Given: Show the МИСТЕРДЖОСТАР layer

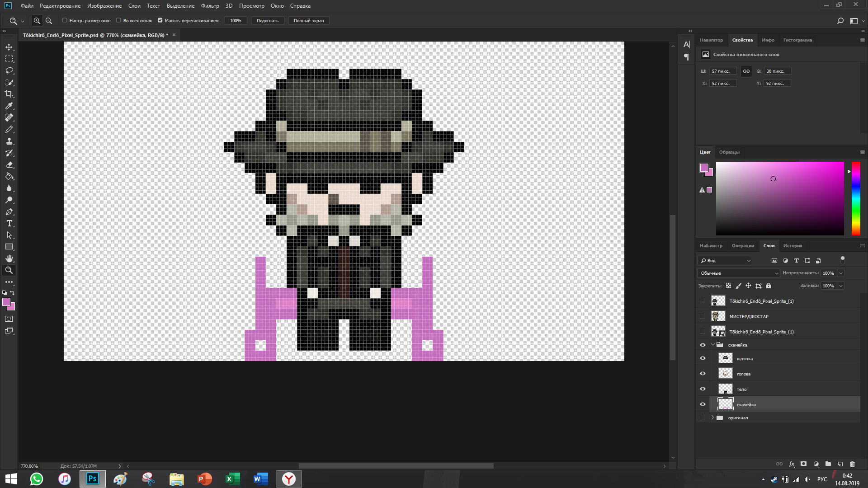Looking at the screenshot, I should point(703,316).
